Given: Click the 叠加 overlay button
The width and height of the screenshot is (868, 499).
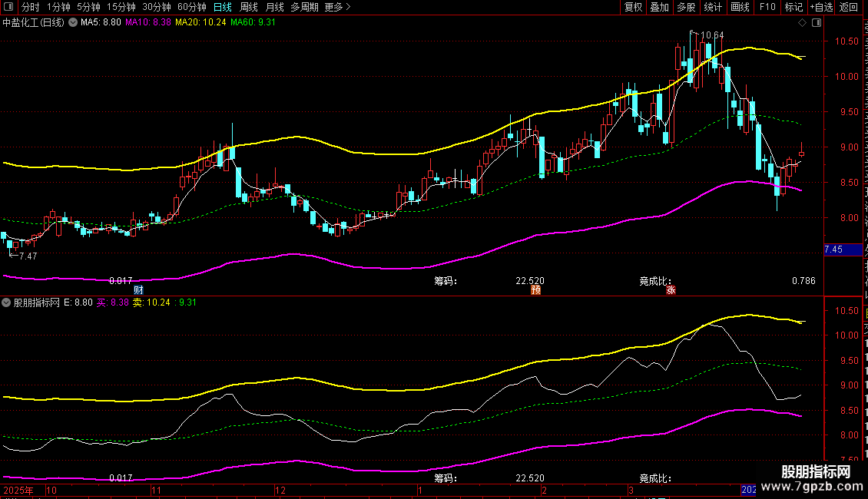Looking at the screenshot, I should (659, 7).
